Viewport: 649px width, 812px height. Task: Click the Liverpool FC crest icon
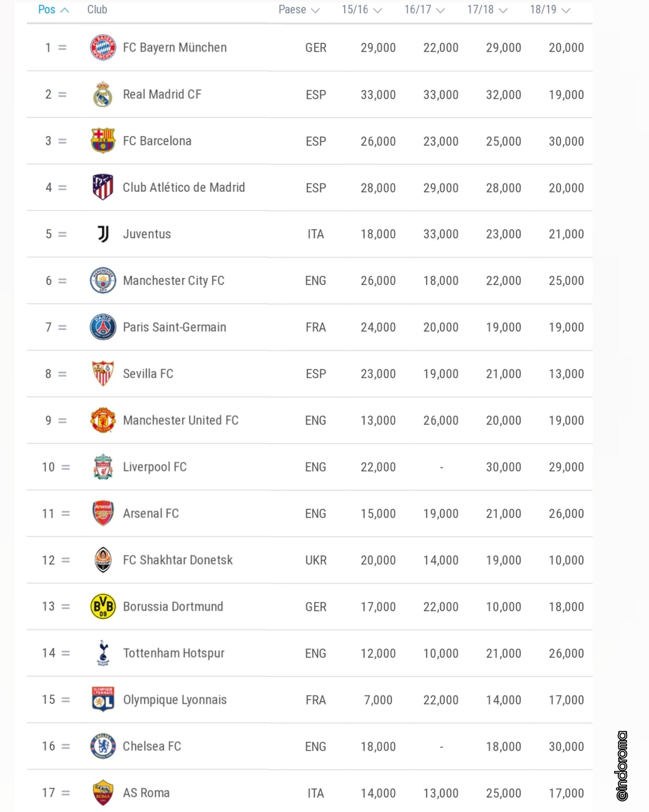point(103,467)
